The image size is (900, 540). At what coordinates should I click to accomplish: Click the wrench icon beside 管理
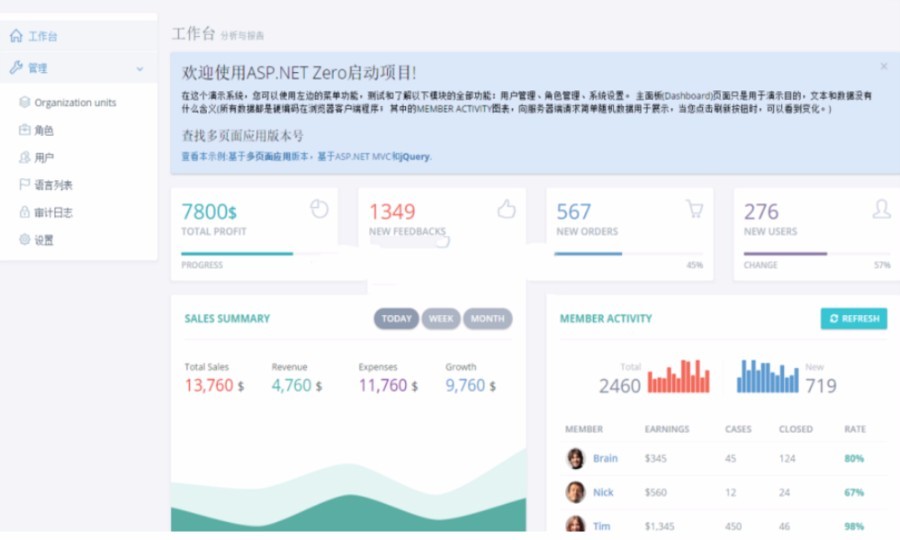click(x=16, y=68)
